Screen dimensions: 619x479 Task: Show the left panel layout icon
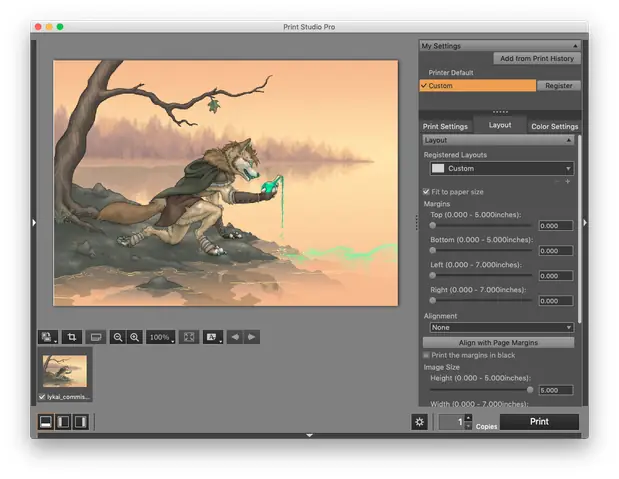tap(64, 422)
